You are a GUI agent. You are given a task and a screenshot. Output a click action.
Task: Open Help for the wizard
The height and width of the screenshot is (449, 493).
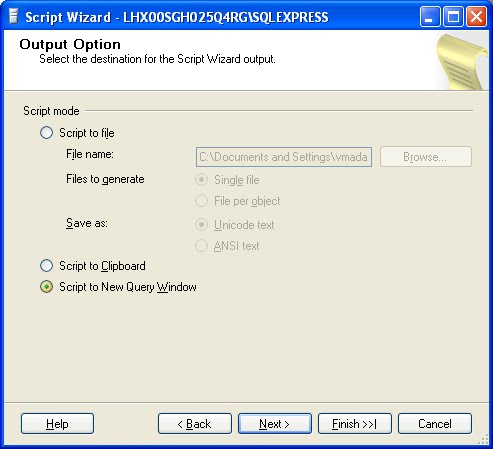57,424
